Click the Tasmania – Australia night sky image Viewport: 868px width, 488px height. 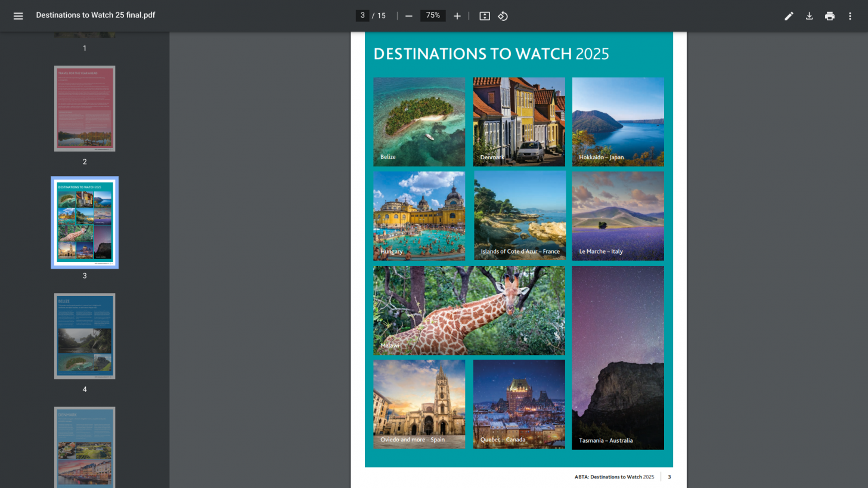coord(618,357)
